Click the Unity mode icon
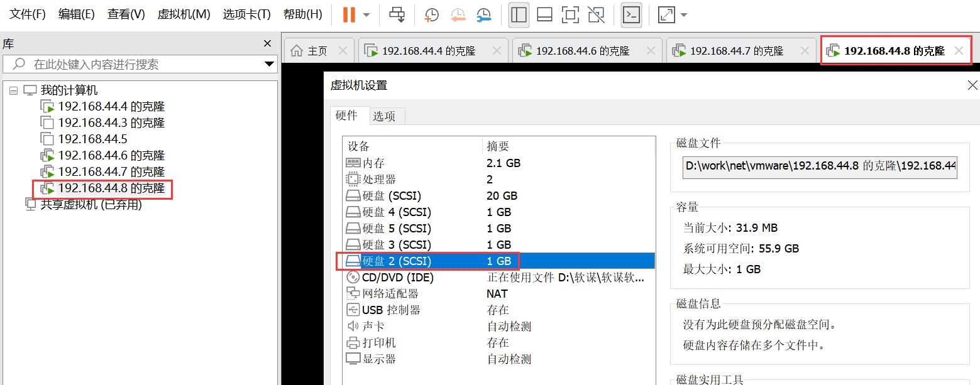This screenshot has width=980, height=385. coord(596,14)
